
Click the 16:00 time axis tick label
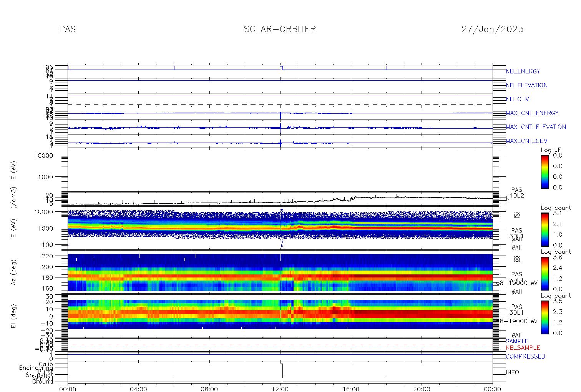[x=351, y=389]
